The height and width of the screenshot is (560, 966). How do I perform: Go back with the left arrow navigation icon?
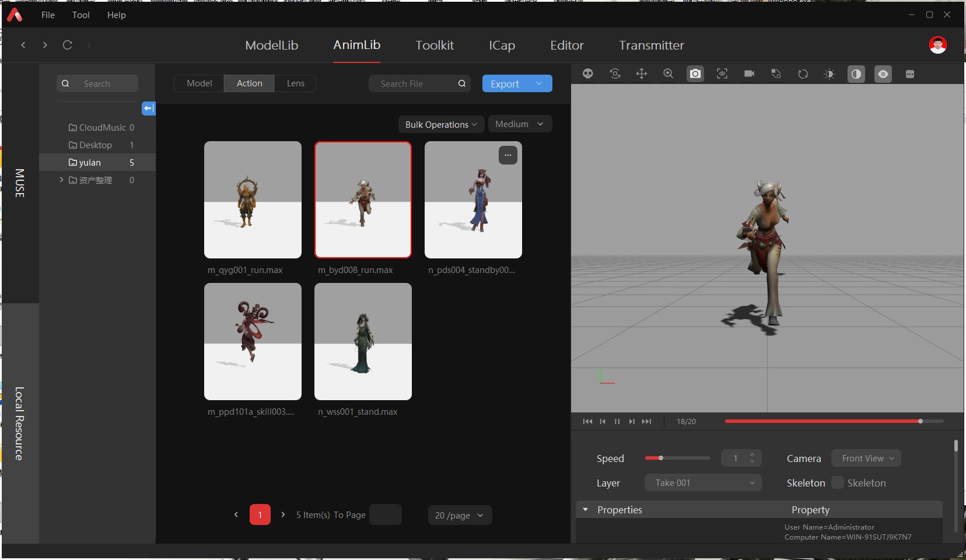click(x=23, y=45)
